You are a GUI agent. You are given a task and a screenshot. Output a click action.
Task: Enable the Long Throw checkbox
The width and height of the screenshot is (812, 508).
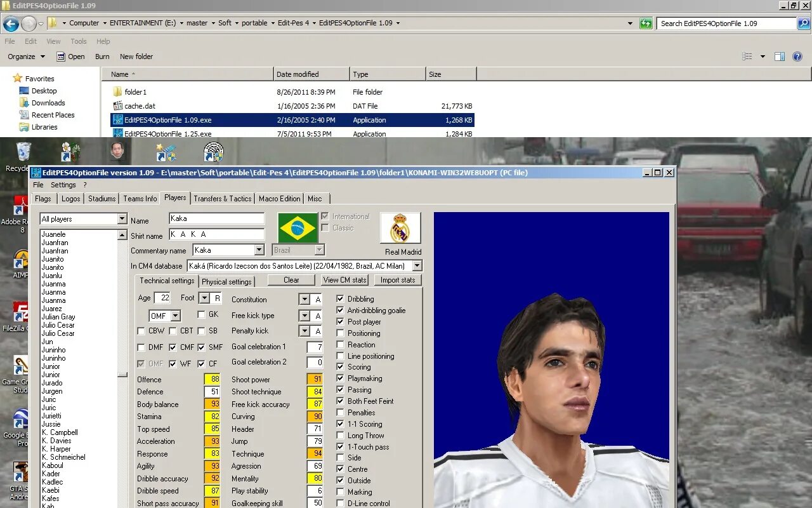(x=340, y=436)
